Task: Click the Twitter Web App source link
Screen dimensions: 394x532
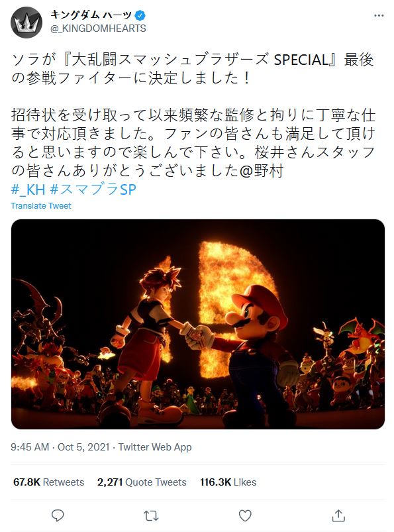Action: (155, 447)
